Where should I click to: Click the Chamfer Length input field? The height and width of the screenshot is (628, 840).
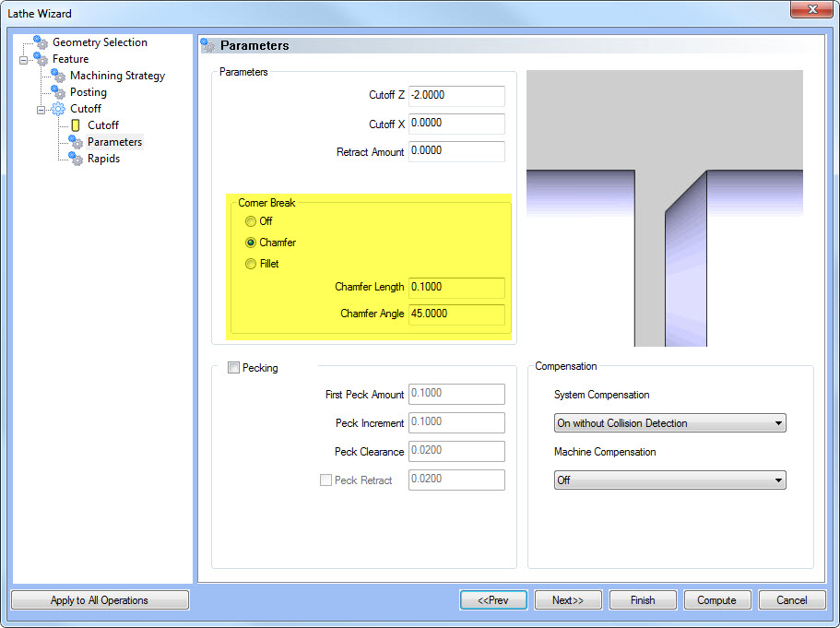click(x=456, y=288)
